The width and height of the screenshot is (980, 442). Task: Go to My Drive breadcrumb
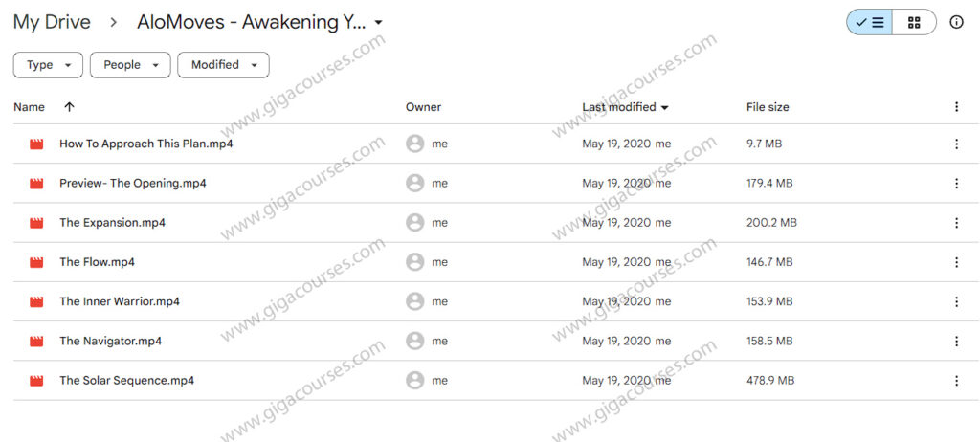tap(52, 22)
